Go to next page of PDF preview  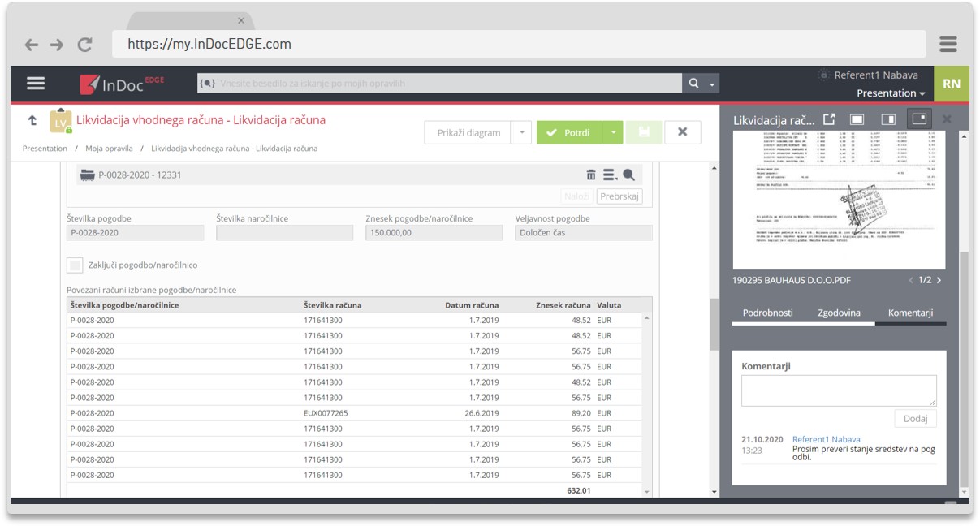939,280
